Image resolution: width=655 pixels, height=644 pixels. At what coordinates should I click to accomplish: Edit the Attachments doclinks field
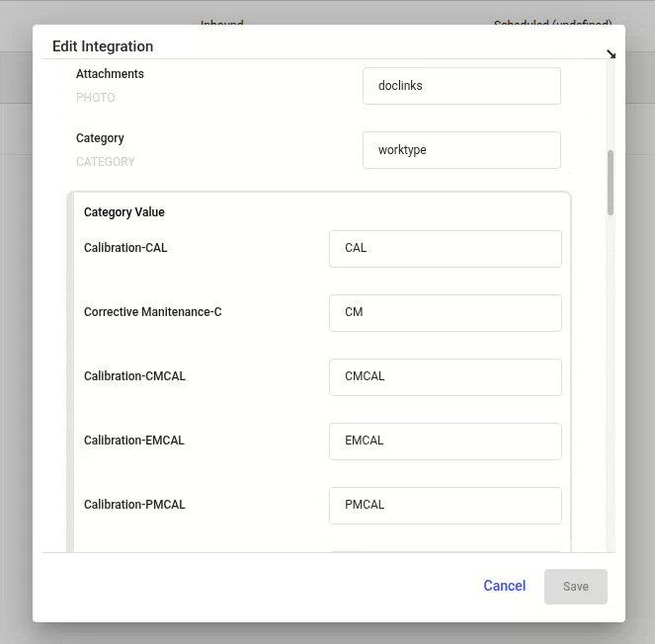point(461,86)
